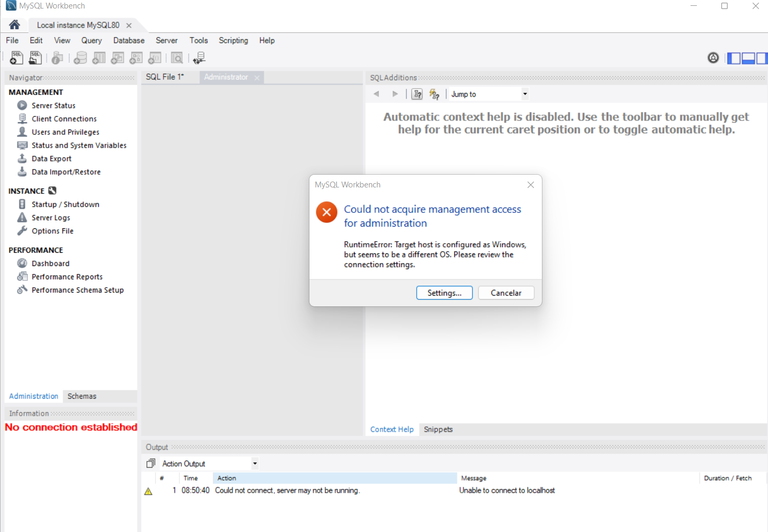The width and height of the screenshot is (768, 532).
Task: Create a new schema toolbar icon
Action: coord(80,58)
